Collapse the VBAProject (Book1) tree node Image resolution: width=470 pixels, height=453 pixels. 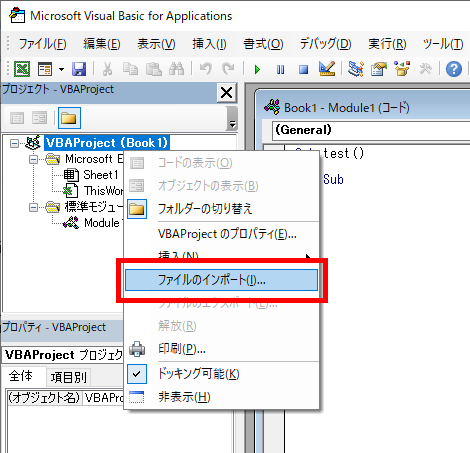[14, 144]
